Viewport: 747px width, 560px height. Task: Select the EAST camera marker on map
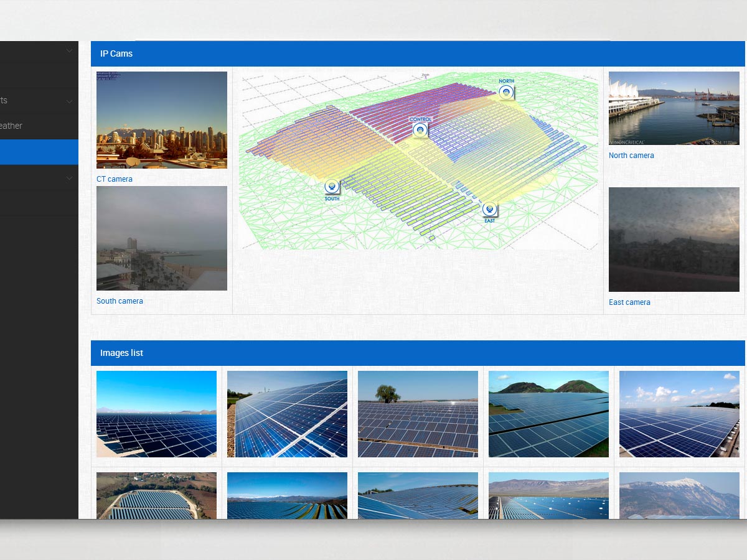[x=490, y=209]
